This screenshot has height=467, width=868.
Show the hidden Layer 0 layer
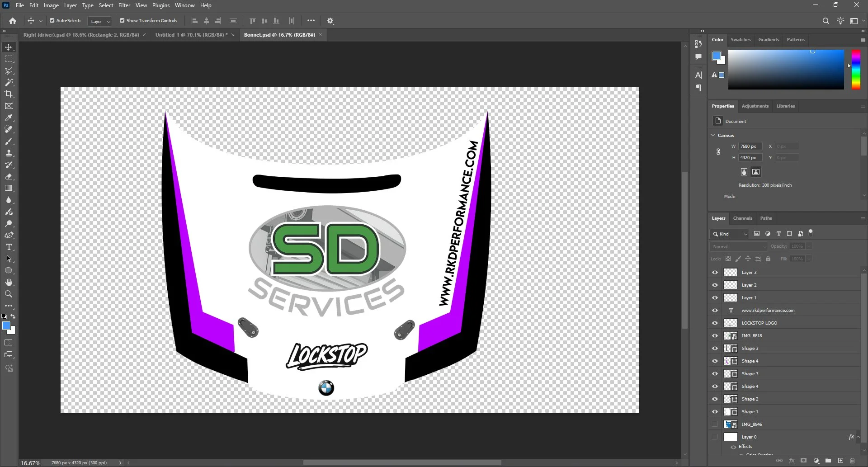(715, 437)
